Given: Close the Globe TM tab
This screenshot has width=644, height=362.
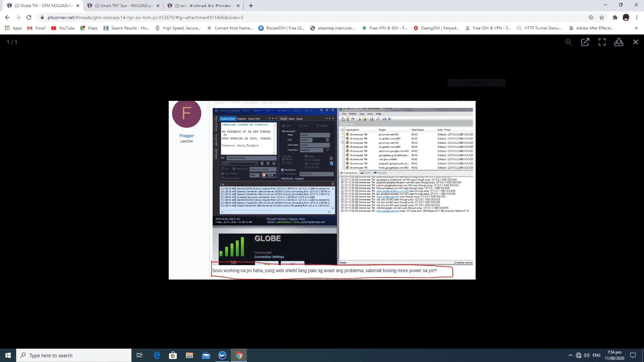Looking at the screenshot, I should pyautogui.click(x=78, y=6).
